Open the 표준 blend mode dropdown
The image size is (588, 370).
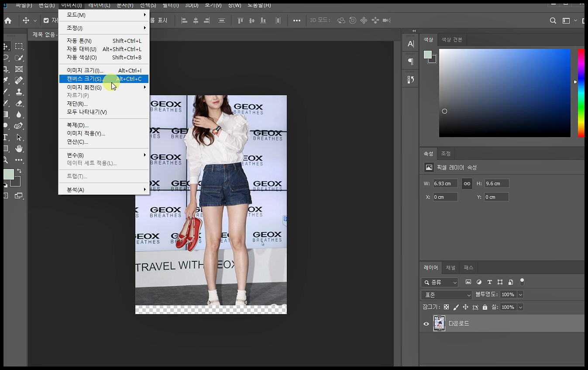[x=447, y=295]
